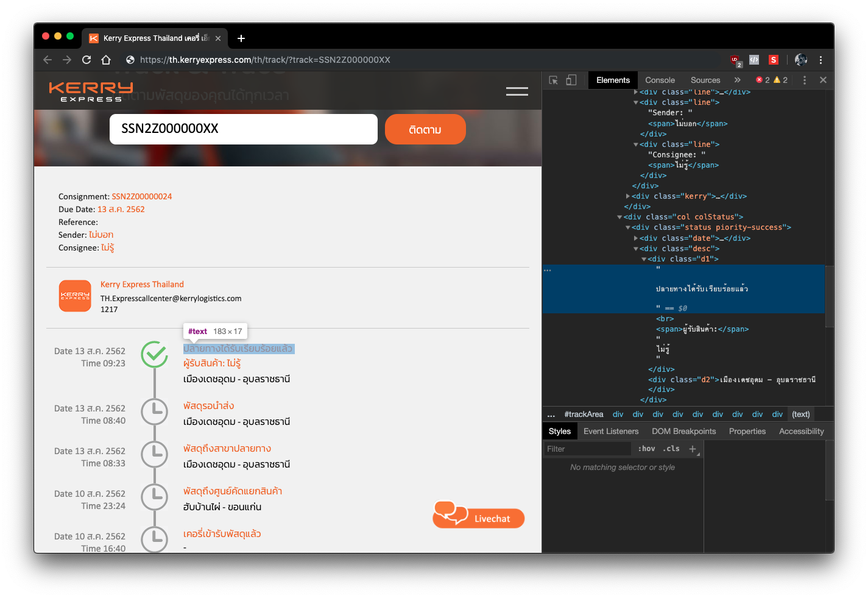Click consignment number SSN2Z00000024
The image size is (868, 598).
pyautogui.click(x=142, y=196)
